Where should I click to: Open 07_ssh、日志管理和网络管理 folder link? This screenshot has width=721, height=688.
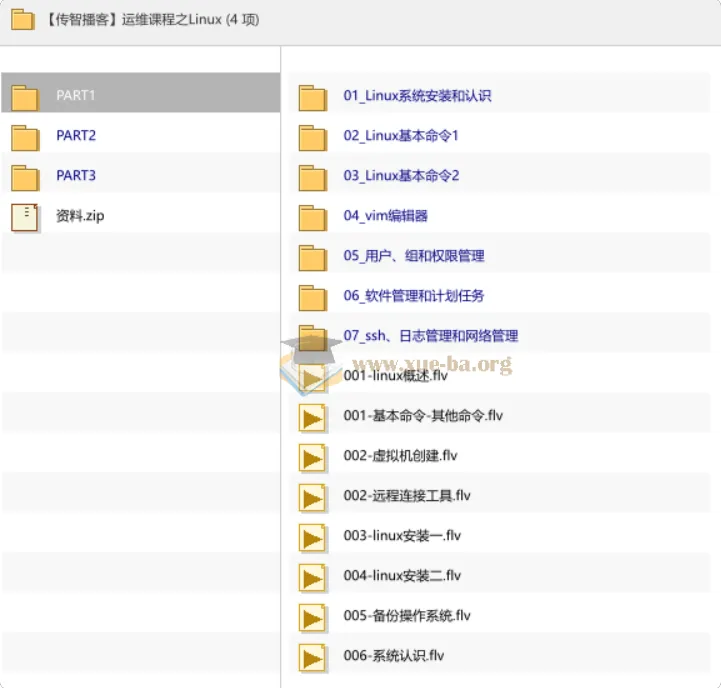(x=431, y=336)
